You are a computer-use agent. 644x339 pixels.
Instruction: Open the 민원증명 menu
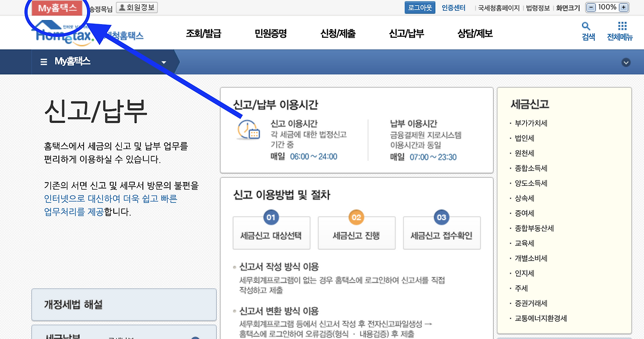tap(272, 33)
